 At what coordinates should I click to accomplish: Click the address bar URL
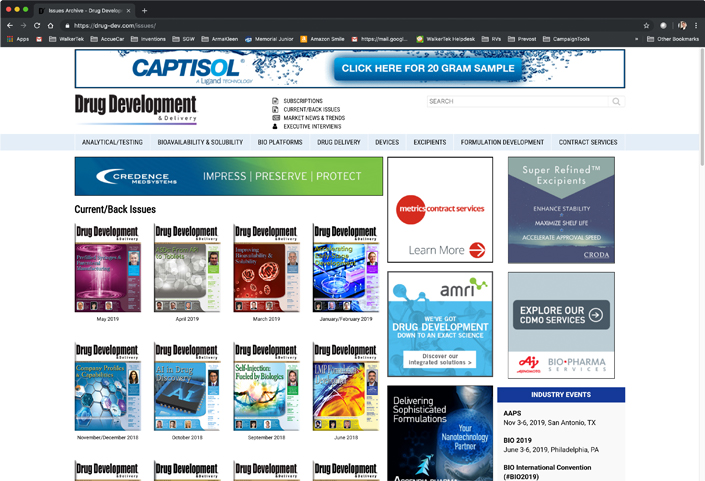[x=115, y=26]
